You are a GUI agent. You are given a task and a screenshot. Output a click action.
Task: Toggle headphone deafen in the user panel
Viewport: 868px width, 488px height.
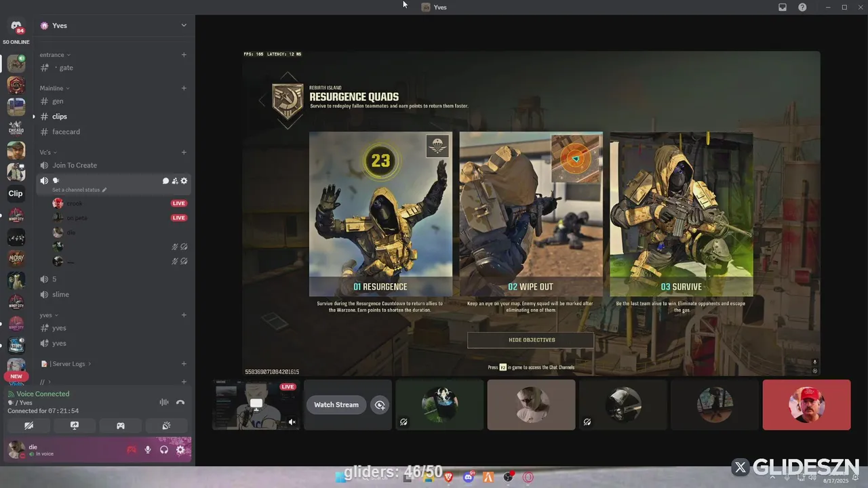click(x=164, y=449)
